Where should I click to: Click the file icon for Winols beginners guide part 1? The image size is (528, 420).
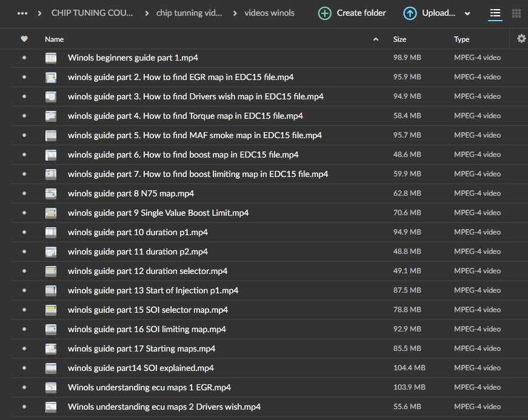pos(51,58)
